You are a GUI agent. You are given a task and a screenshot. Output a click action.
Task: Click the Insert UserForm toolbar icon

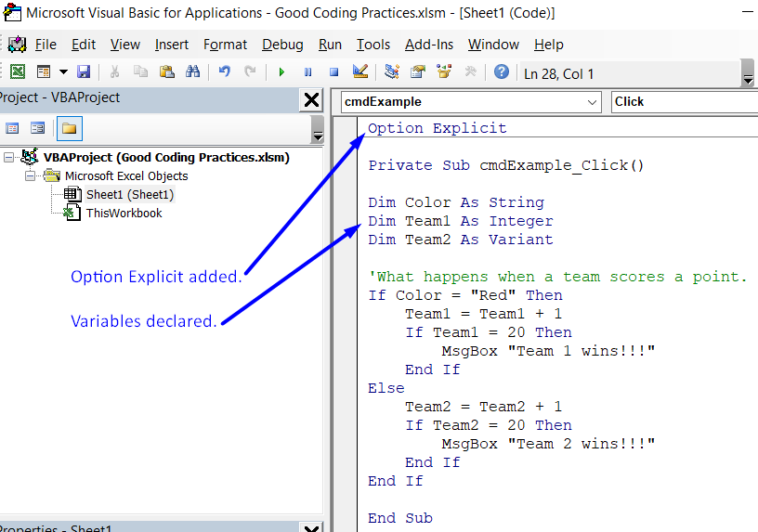44,72
